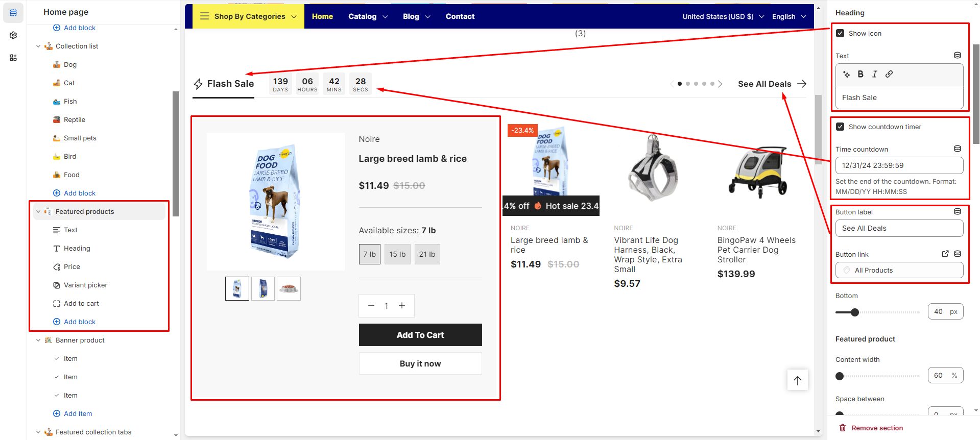
Task: Collapse the Featured products section
Action: [38, 211]
